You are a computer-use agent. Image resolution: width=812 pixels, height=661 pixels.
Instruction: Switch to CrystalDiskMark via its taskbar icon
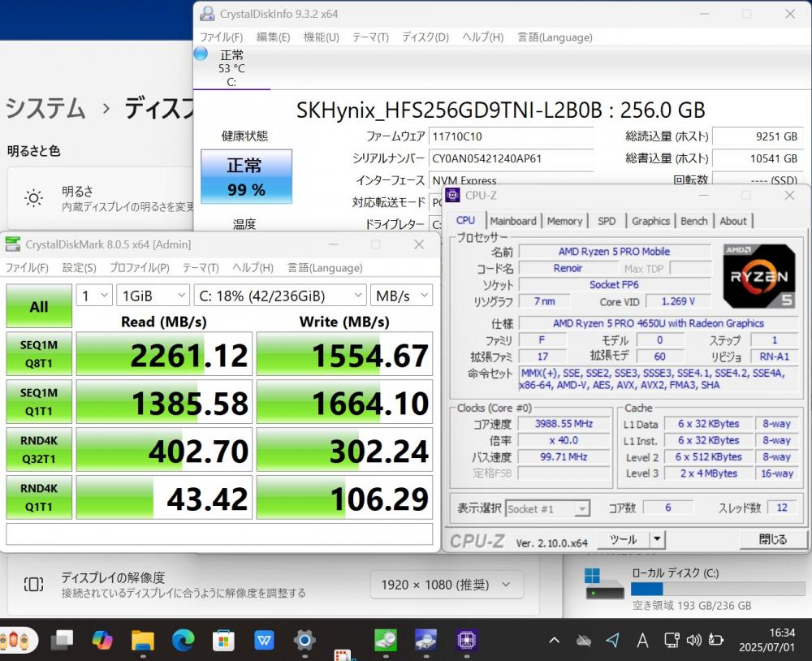[386, 640]
